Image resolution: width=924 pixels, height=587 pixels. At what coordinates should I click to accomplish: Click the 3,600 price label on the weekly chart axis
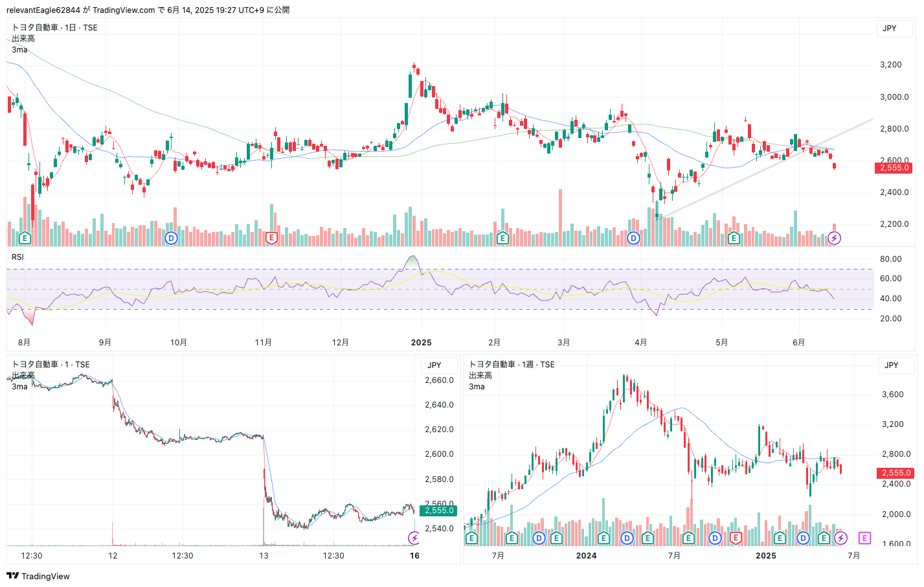click(x=892, y=394)
